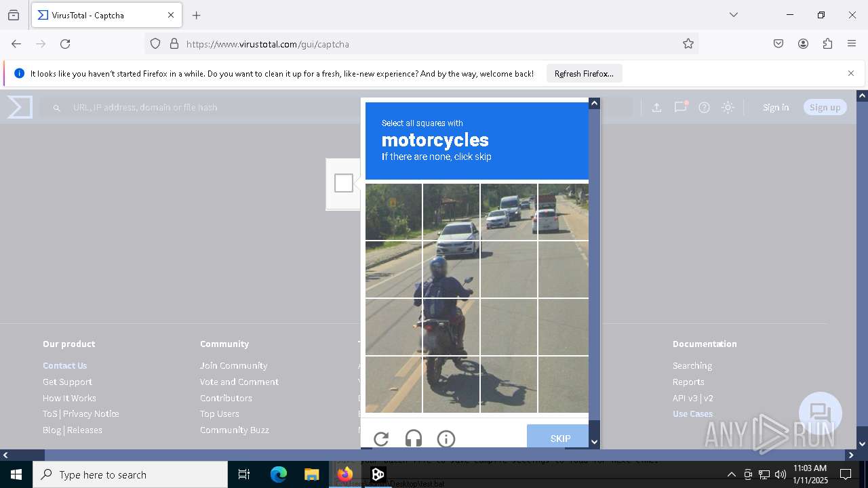Focus the URL, IP address search field
This screenshot has width=868, height=488.
(x=336, y=107)
